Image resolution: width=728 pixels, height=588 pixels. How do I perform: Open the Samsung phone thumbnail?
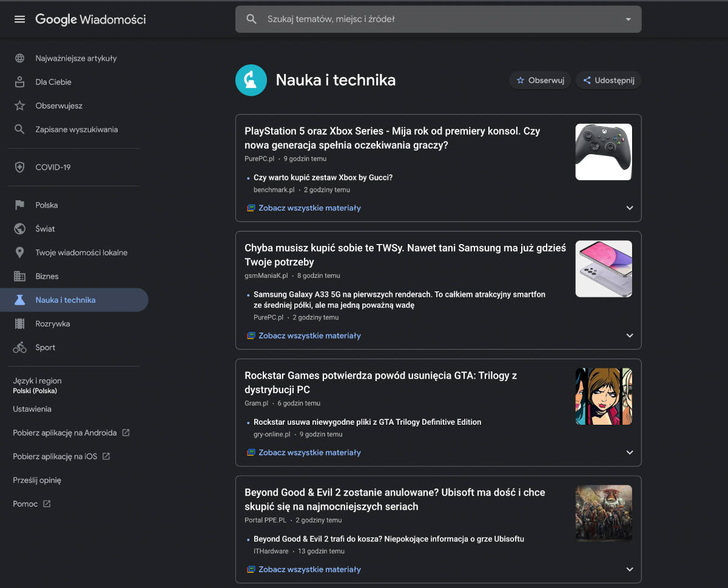(604, 269)
